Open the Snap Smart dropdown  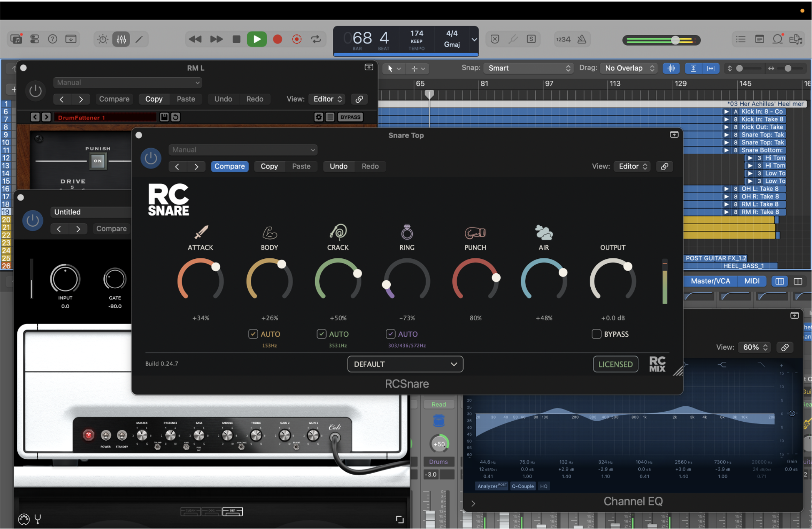click(x=528, y=68)
